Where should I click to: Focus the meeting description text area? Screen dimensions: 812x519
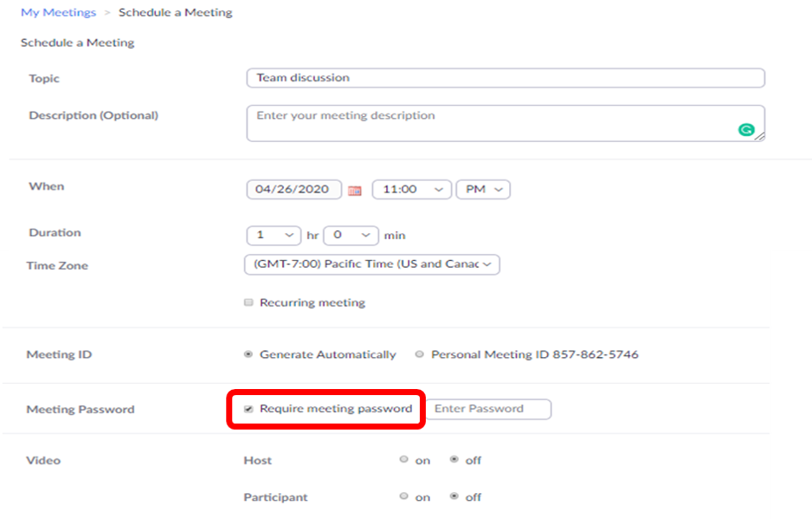pos(506,123)
